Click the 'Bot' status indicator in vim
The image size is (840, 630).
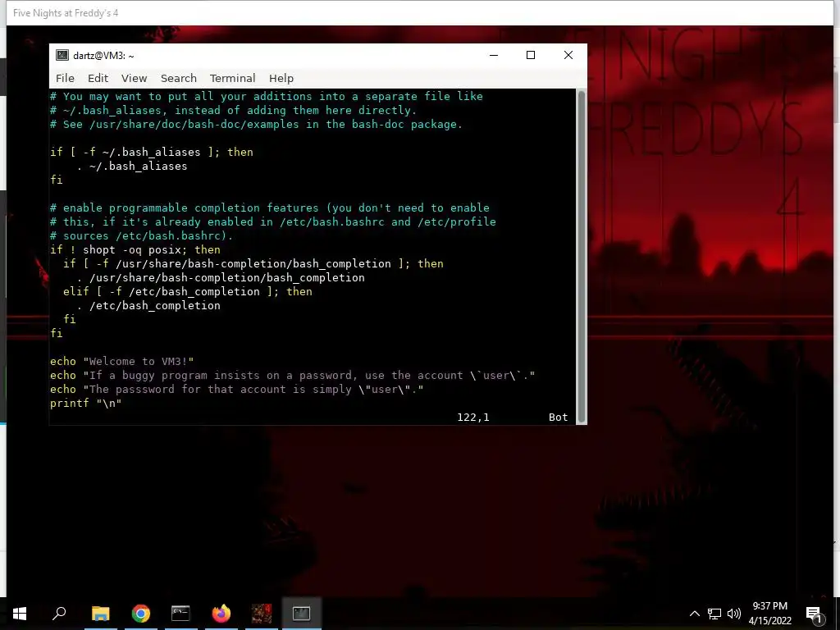point(558,418)
